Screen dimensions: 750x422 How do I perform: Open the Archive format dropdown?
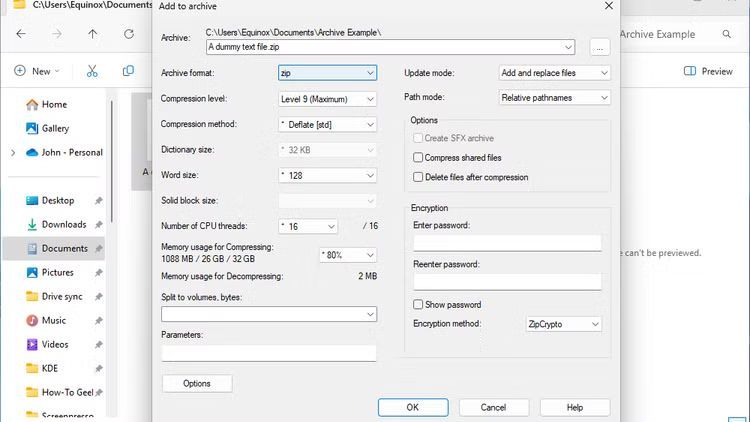point(327,73)
